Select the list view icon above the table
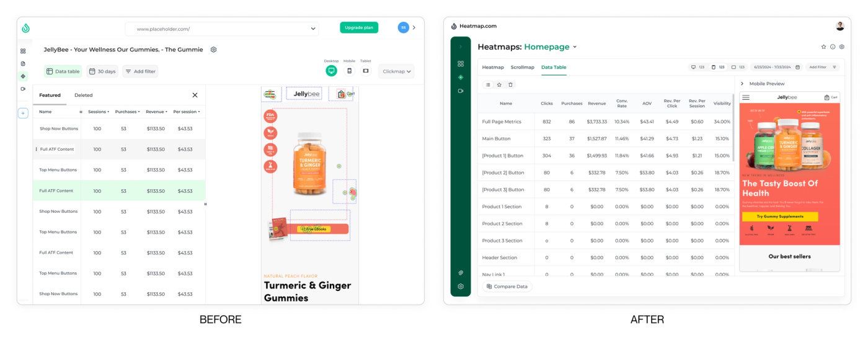 [489, 84]
